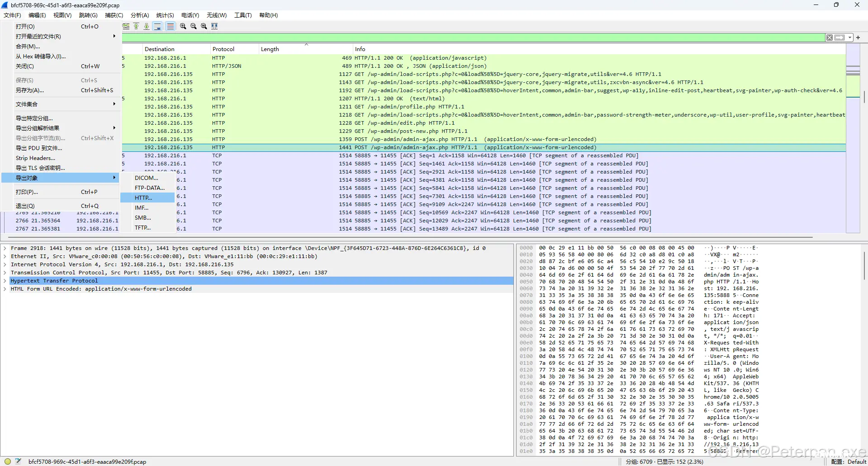Image resolution: width=868 pixels, height=466 pixels.
Task: Expand the Hypertext Transfer Protocol row
Action: (5, 281)
